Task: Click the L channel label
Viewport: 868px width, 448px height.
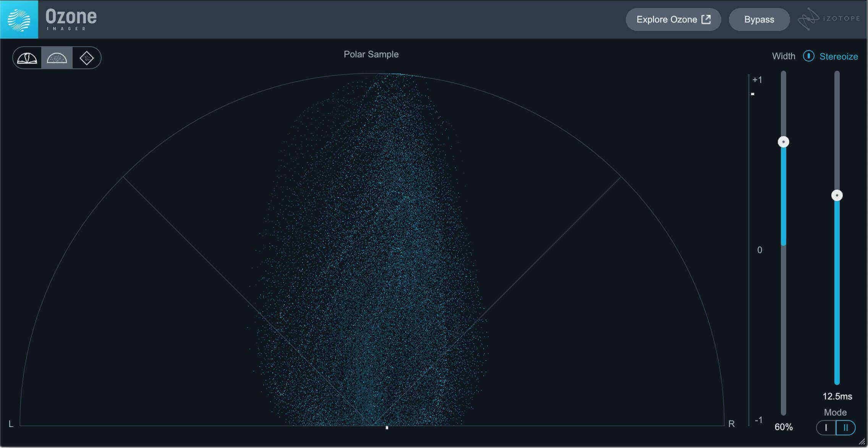Action: click(11, 424)
